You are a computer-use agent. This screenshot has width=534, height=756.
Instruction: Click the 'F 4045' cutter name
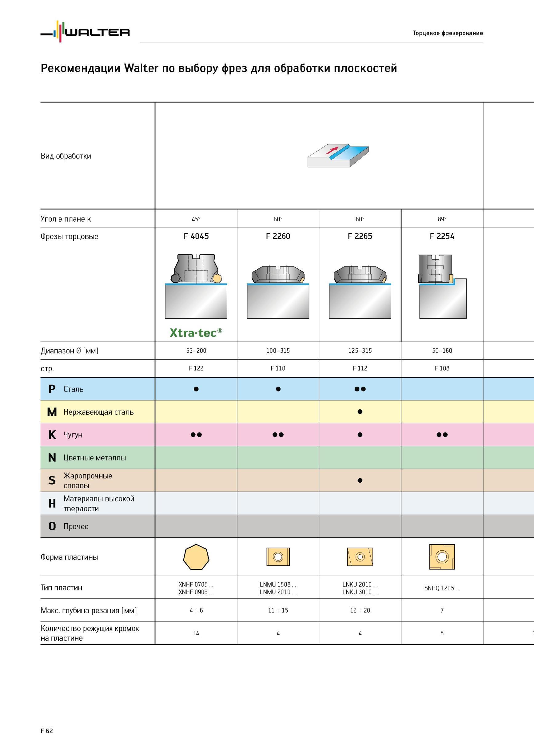196,236
